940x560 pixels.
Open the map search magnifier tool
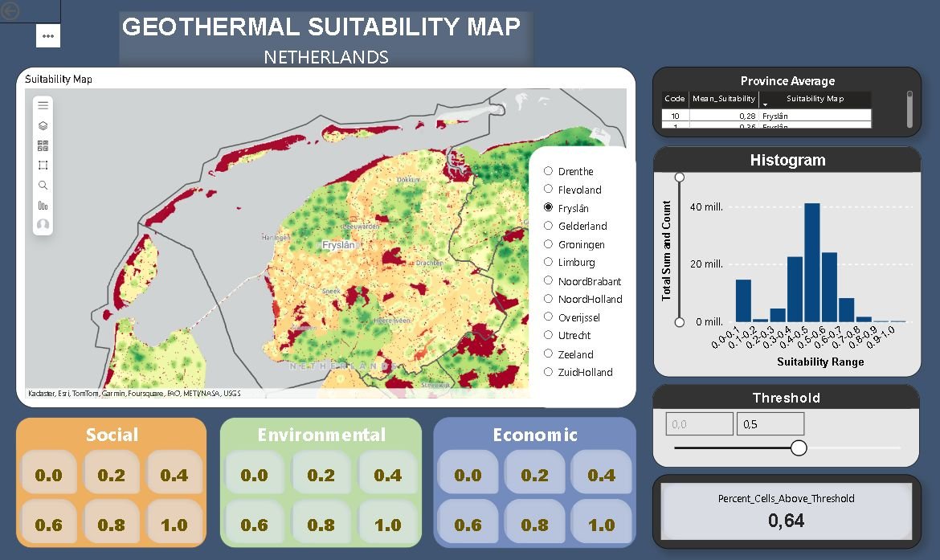coord(43,186)
